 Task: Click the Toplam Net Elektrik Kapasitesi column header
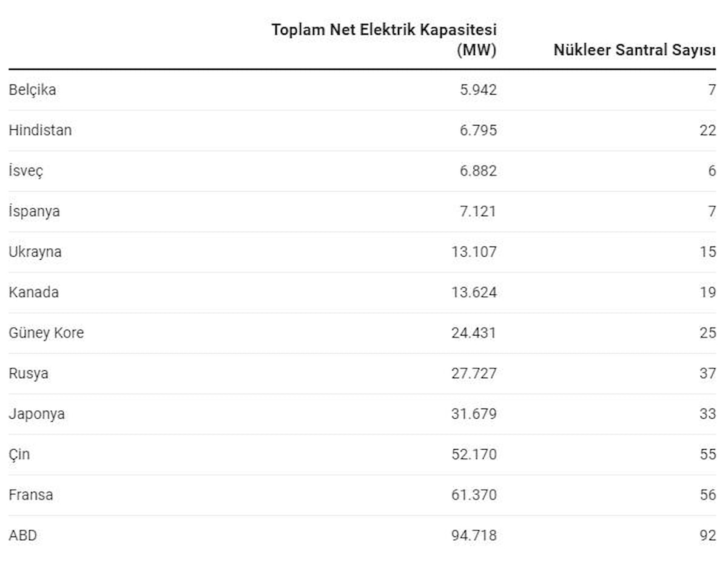click(384, 39)
